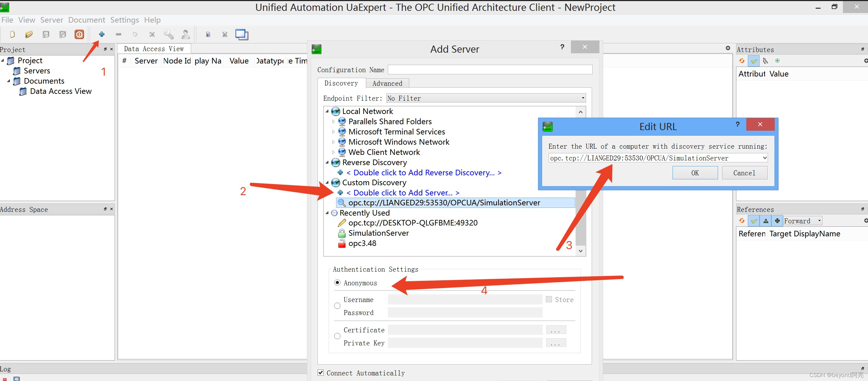Click the new project page icon
Viewport: 868px width, 381px height.
[x=12, y=34]
